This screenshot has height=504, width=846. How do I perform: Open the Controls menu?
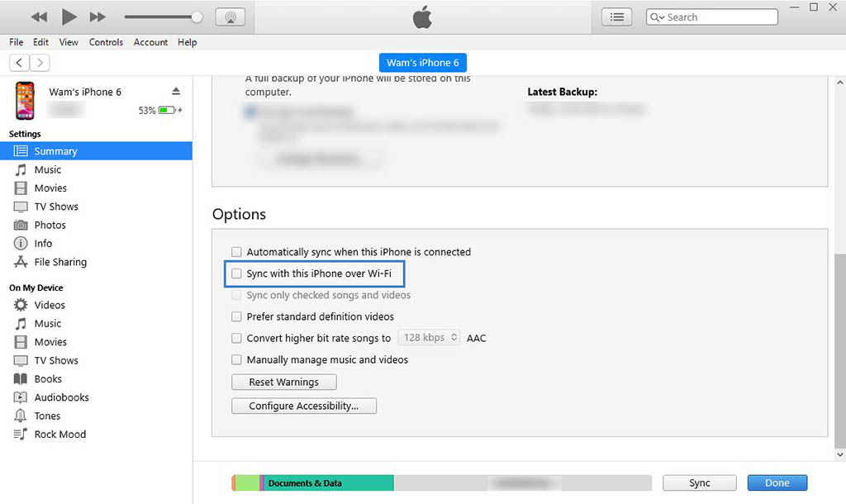pos(106,42)
